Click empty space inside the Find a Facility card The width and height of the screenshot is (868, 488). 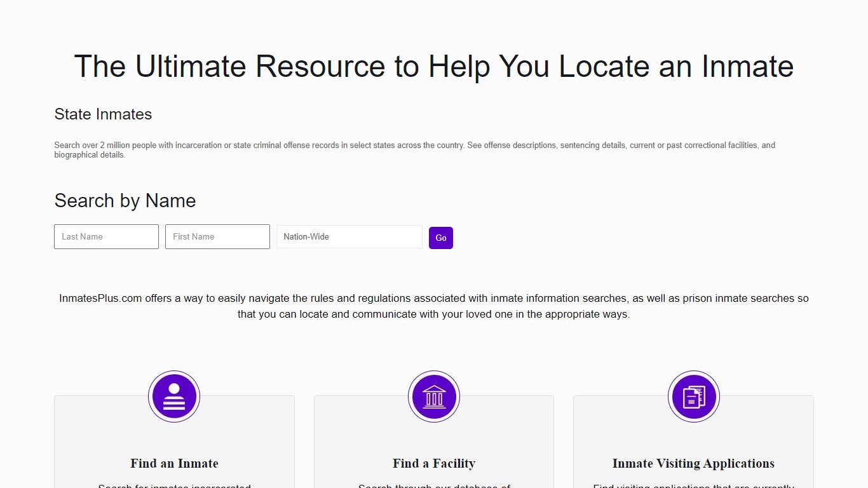[x=349, y=432]
